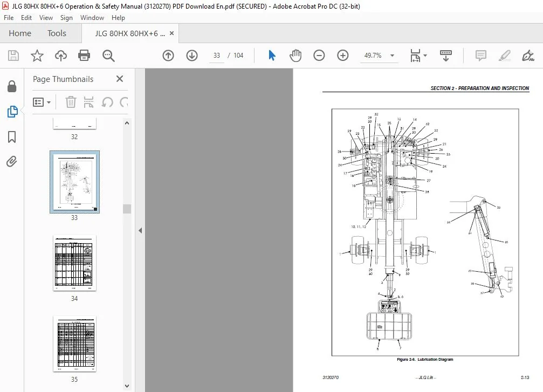The image size is (543, 392).
Task: Open the View menu
Action: pos(46,18)
